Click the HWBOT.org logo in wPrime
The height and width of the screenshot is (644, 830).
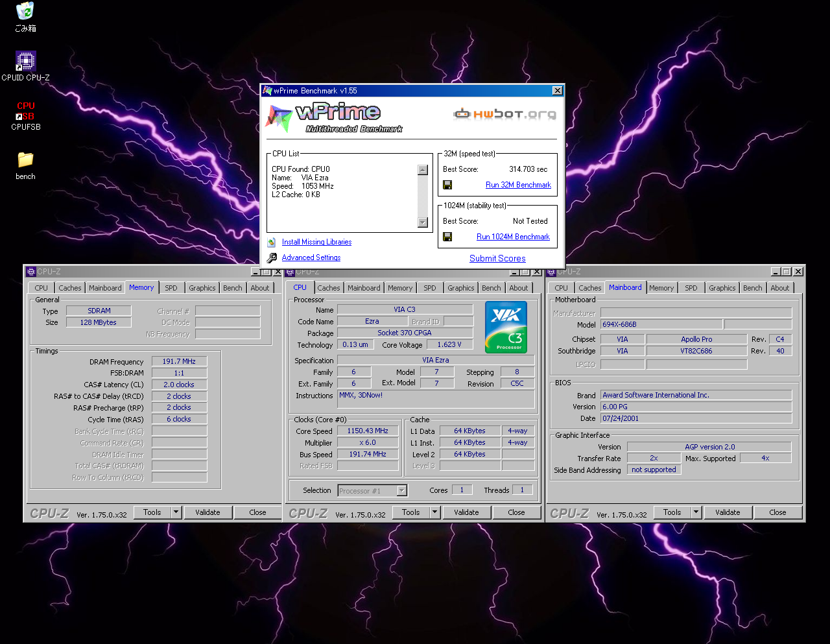[504, 114]
